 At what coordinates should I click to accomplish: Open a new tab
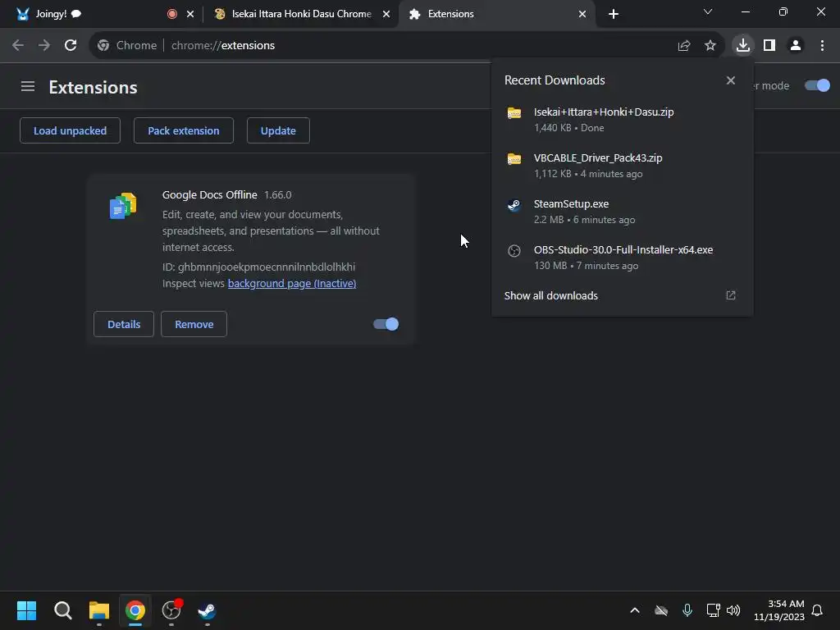pyautogui.click(x=614, y=14)
